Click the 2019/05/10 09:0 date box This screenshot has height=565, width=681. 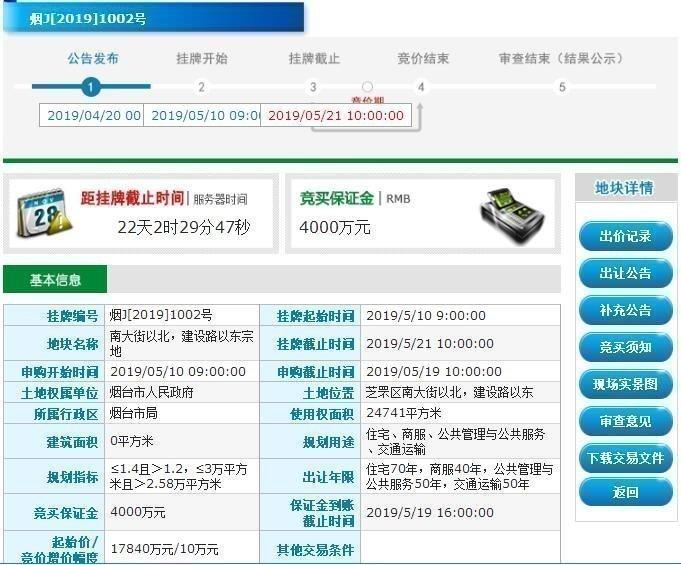point(202,115)
